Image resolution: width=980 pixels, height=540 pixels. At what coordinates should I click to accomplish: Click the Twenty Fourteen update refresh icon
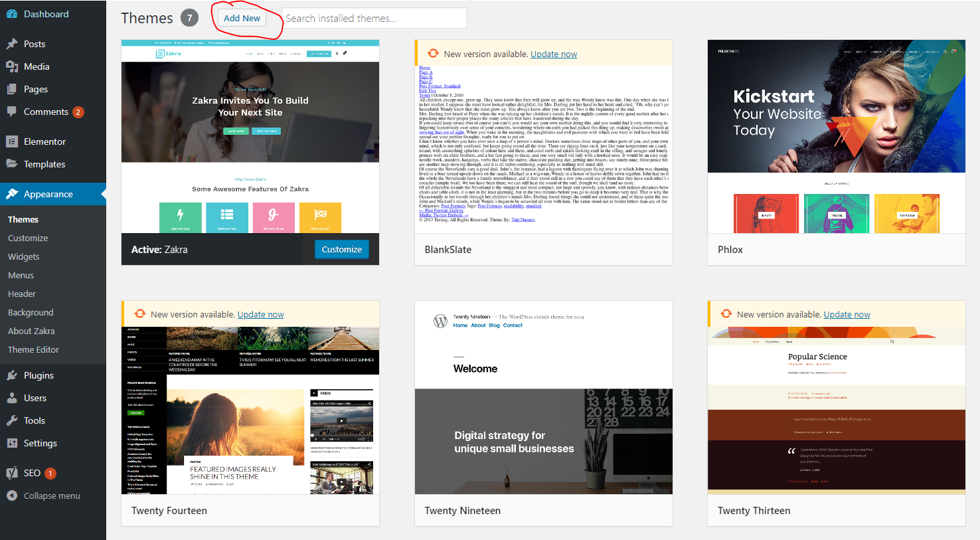point(139,314)
